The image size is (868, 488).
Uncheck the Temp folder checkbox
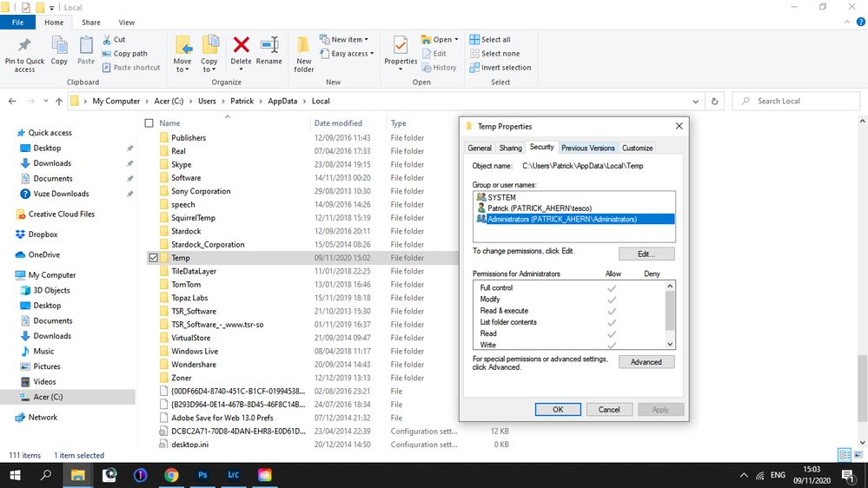tap(153, 258)
